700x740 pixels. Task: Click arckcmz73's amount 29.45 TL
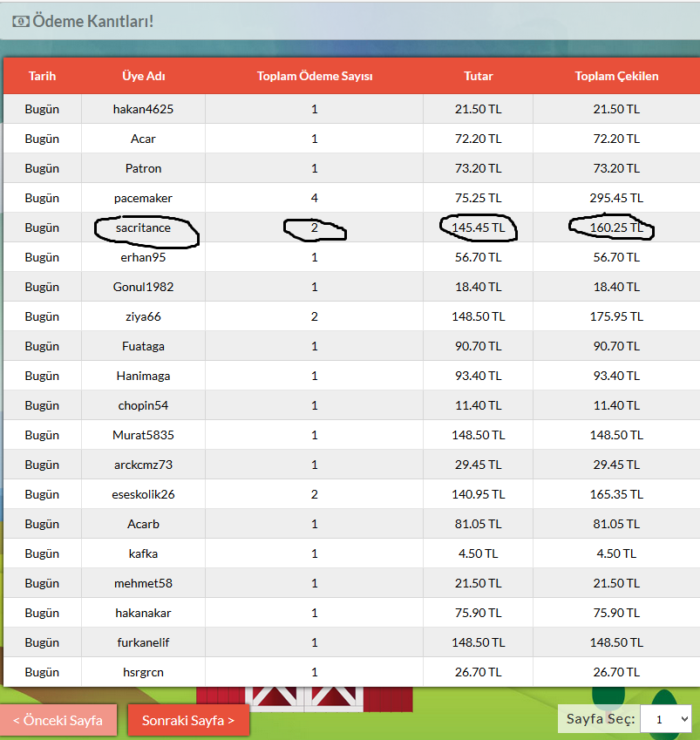point(479,465)
